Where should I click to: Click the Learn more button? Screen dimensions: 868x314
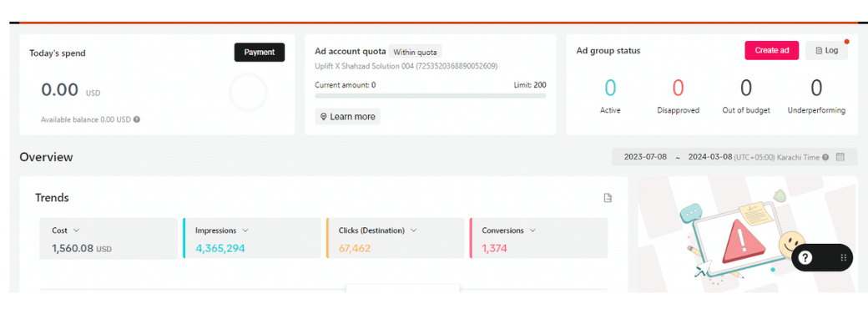click(x=348, y=117)
